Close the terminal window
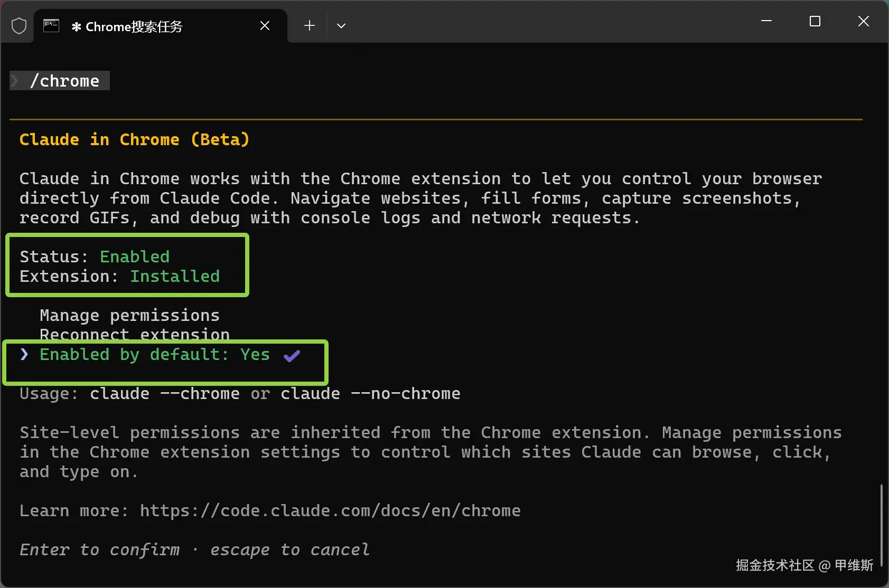Image resolution: width=889 pixels, height=588 pixels. point(864,21)
